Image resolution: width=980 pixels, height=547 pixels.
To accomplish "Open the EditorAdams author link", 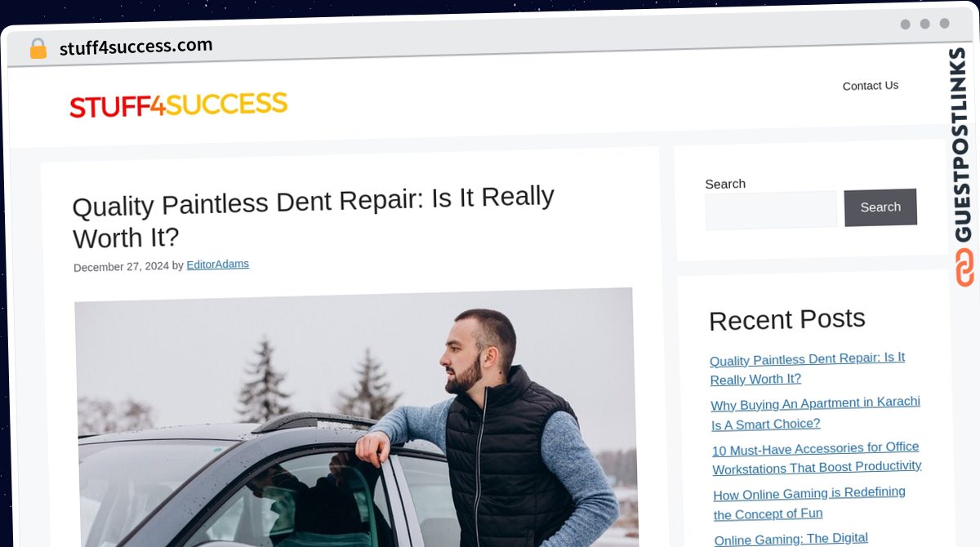I will pyautogui.click(x=218, y=265).
